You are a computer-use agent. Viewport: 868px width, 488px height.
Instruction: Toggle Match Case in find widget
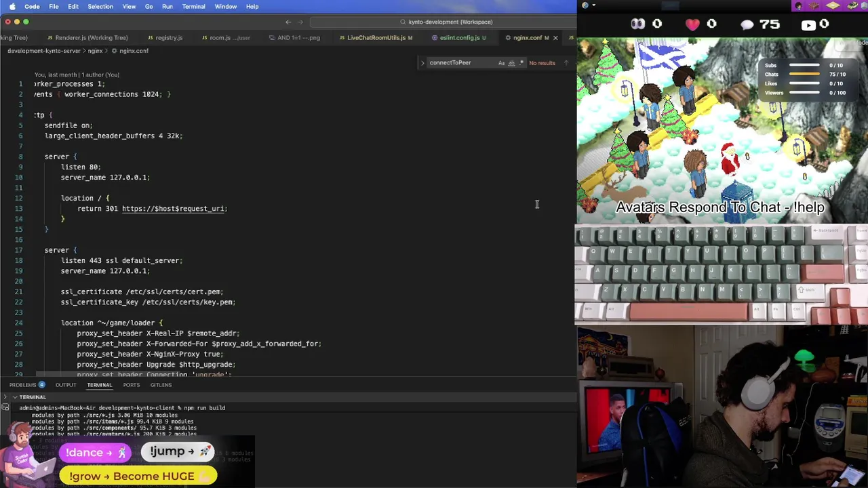click(x=502, y=62)
